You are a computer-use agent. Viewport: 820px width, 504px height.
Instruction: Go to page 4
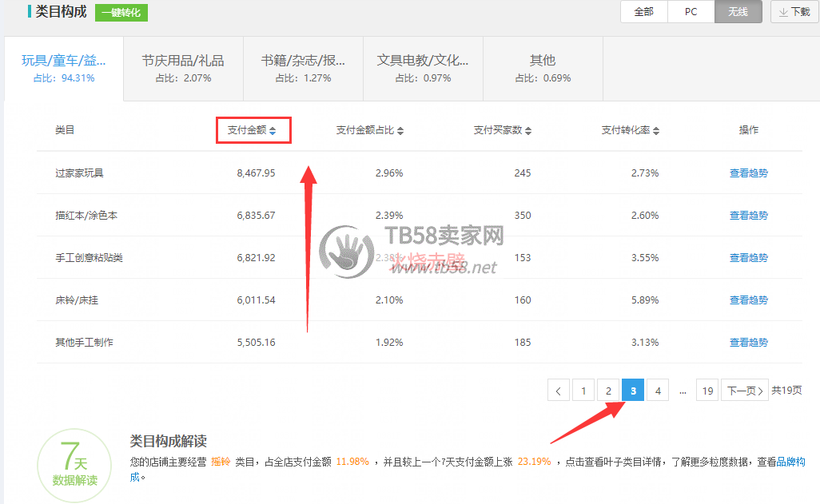[x=658, y=391]
